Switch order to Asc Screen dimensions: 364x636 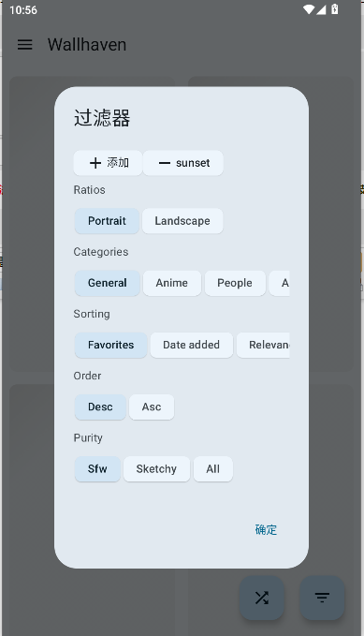[152, 407]
